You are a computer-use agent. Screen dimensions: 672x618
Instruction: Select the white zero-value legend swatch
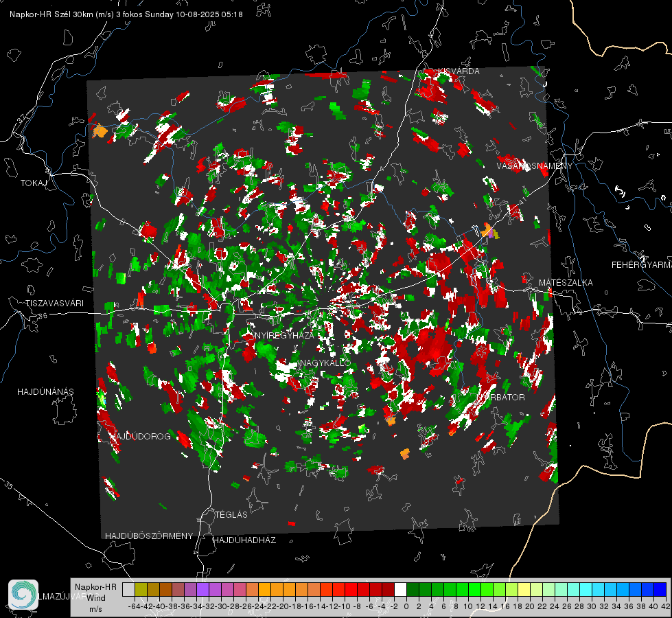click(400, 589)
